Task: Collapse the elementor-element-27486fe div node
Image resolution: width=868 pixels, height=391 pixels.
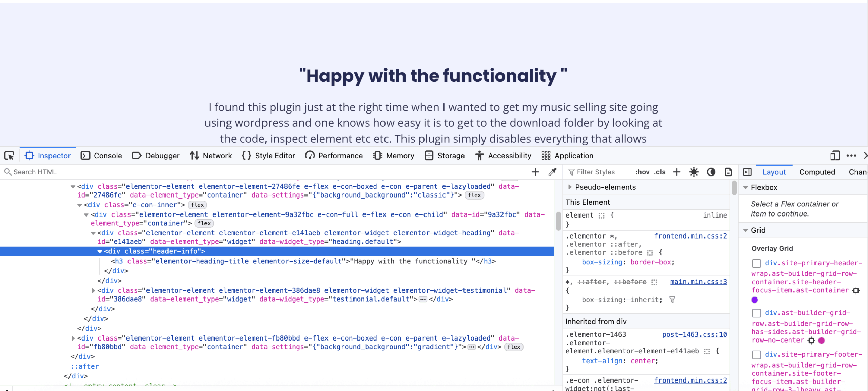Action: click(73, 187)
